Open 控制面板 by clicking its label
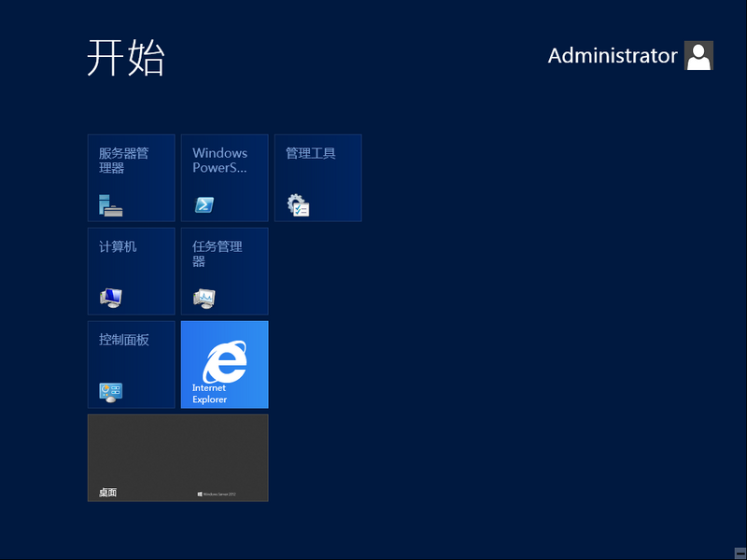This screenshot has height=560, width=747. [x=123, y=340]
